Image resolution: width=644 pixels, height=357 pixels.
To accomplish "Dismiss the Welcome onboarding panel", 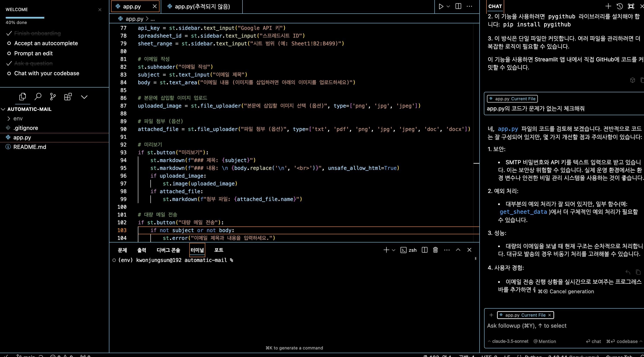I will [100, 10].
